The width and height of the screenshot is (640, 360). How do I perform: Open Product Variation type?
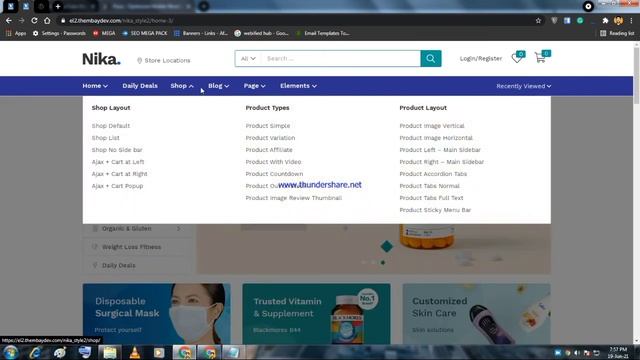(270, 138)
